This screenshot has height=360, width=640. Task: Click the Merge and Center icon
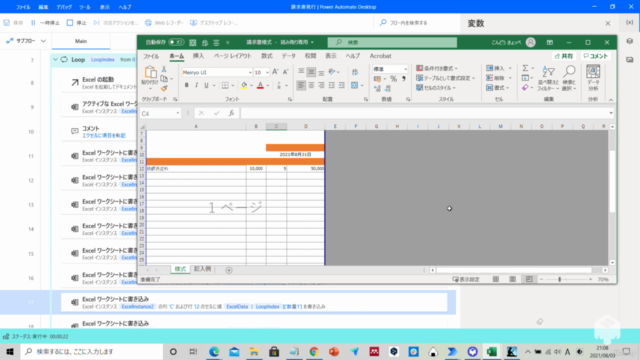[354, 85]
